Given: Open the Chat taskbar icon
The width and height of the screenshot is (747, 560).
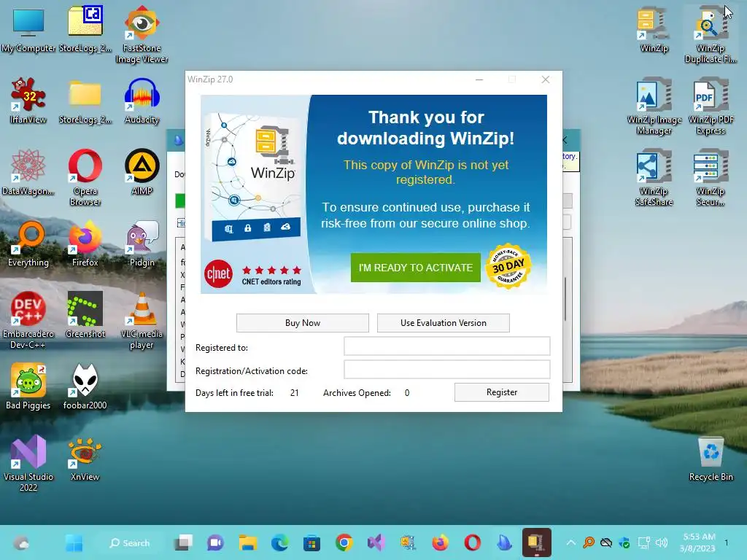Looking at the screenshot, I should coord(215,542).
